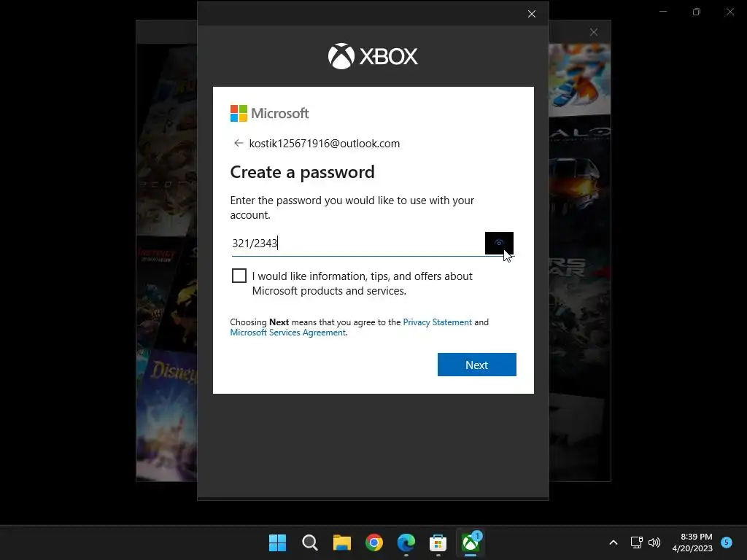Switch to Xbox app in taskbar
This screenshot has height=560, width=747.
(471, 542)
